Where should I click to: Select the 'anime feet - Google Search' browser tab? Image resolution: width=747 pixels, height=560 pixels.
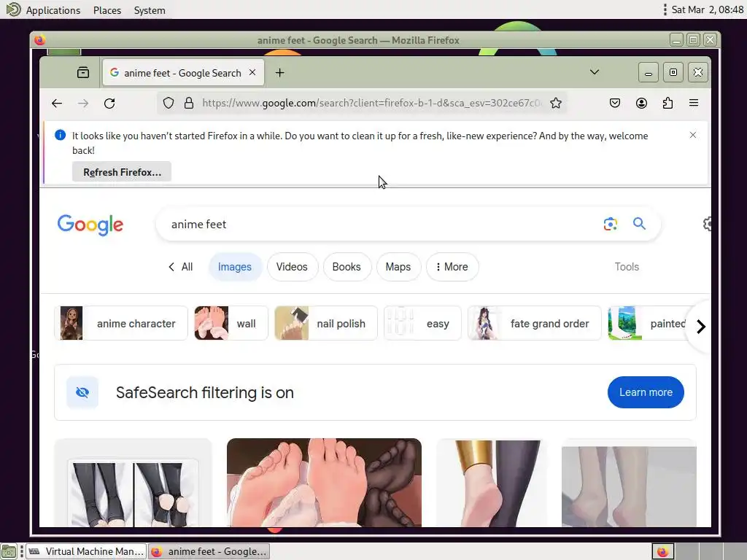point(183,72)
